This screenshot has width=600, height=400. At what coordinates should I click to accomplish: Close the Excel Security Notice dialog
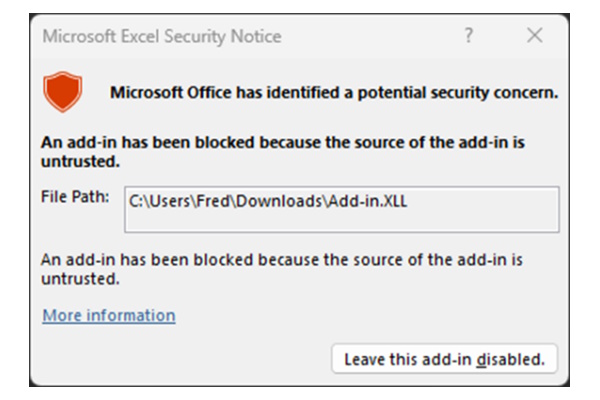coord(534,37)
